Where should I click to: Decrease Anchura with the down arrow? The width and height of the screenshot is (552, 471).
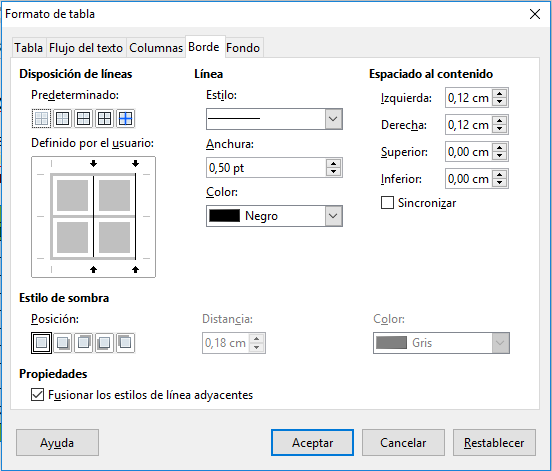[x=333, y=172]
